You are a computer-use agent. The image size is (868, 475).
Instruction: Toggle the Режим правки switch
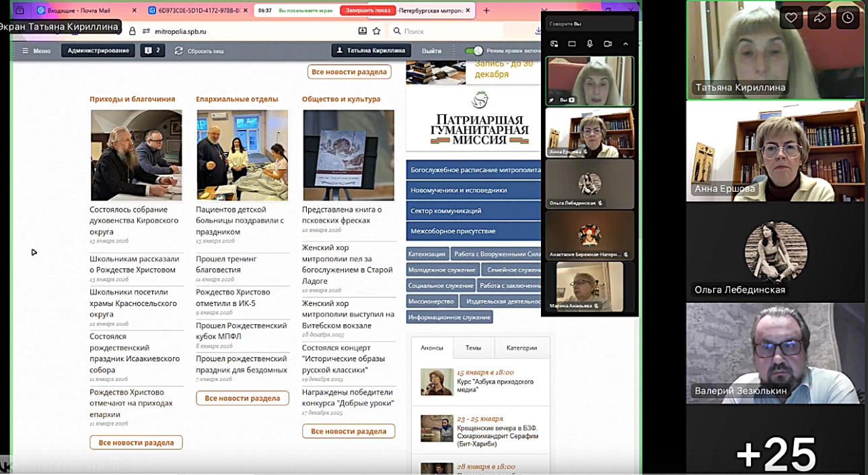click(x=474, y=50)
